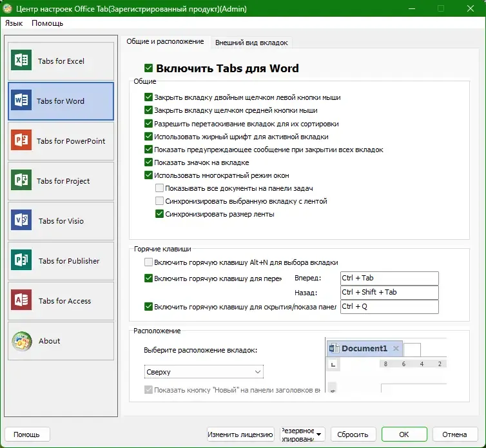This screenshot has height=448, width=486.
Task: Click the Помощь button at bottom left
Action: pyautogui.click(x=27, y=434)
